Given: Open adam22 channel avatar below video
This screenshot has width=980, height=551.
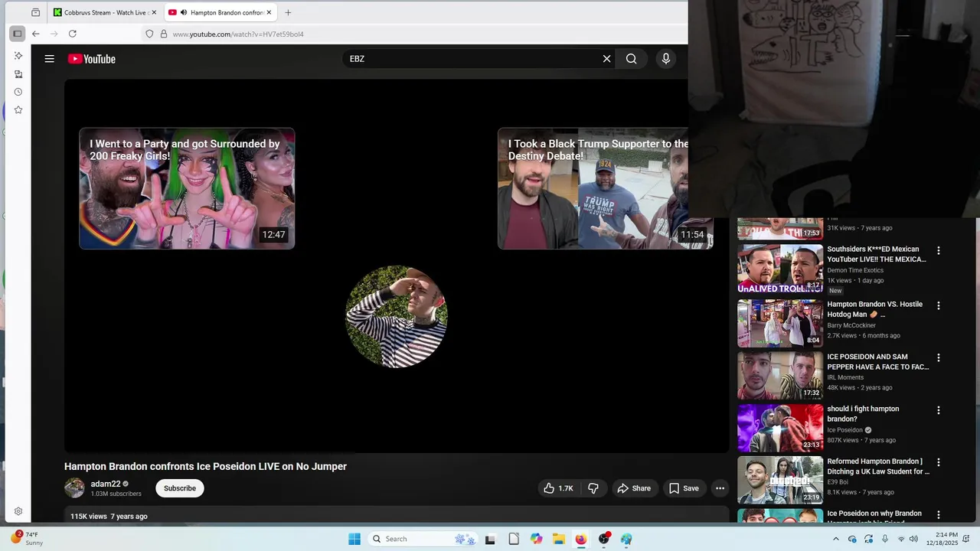Looking at the screenshot, I should coord(74,488).
